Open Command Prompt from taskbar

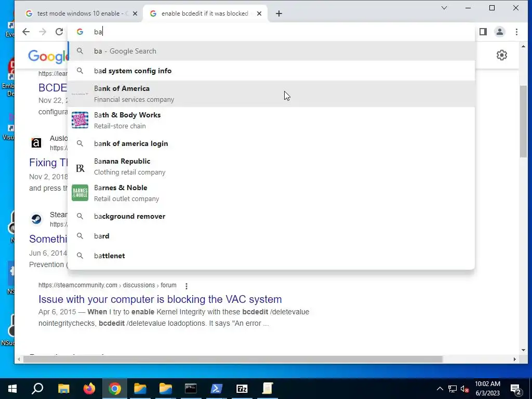pyautogui.click(x=191, y=389)
